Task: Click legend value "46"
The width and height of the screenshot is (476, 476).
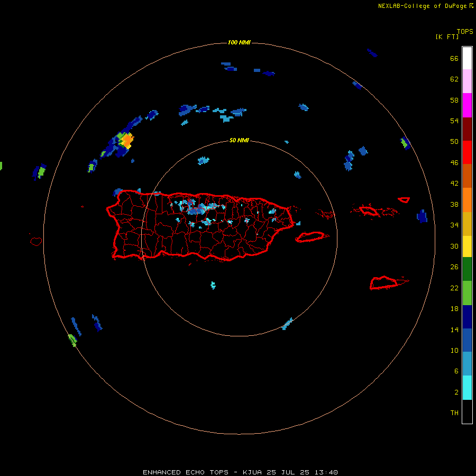Action: [x=454, y=163]
